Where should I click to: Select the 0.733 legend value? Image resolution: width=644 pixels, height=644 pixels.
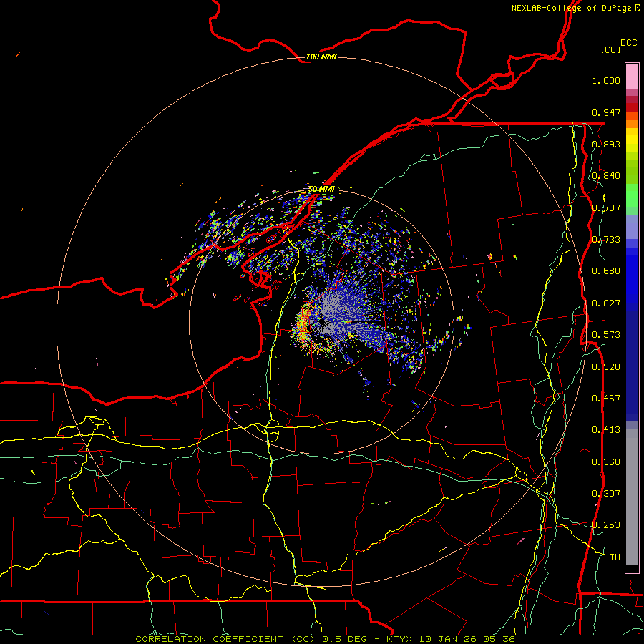click(x=606, y=240)
